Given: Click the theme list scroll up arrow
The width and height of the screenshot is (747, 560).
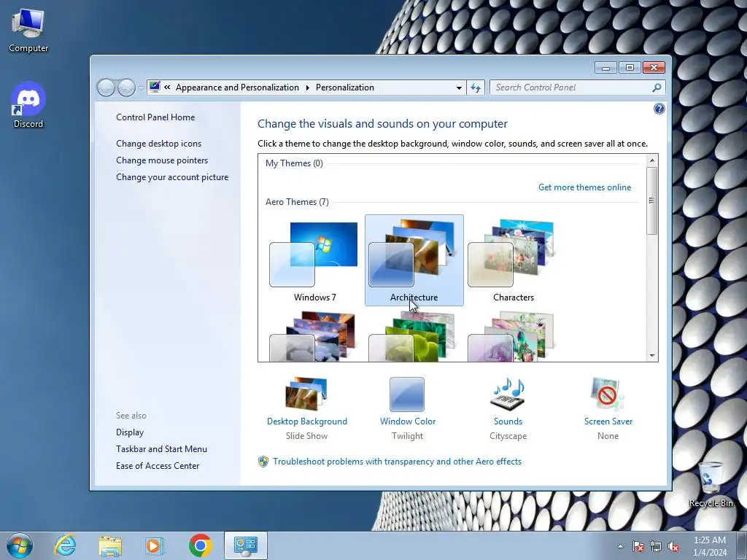Looking at the screenshot, I should click(652, 160).
